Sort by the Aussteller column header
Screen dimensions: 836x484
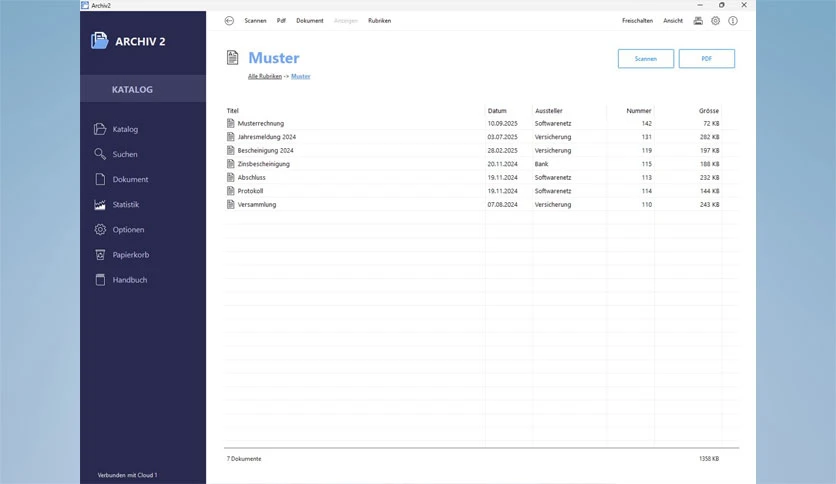[549, 111]
